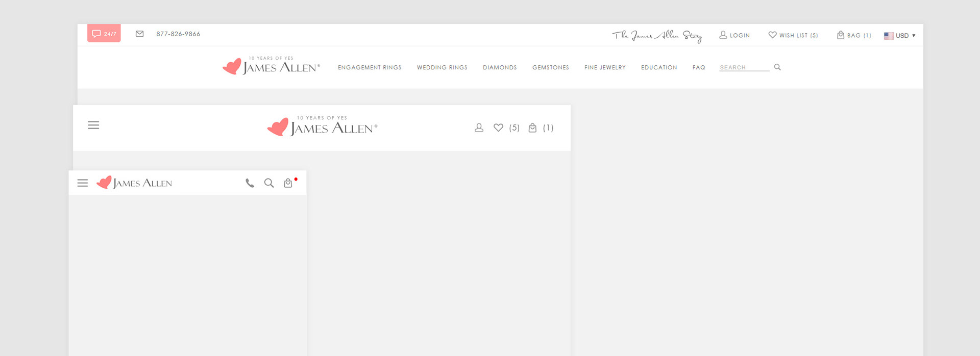Open the Wedding Rings menu
Image resolution: width=980 pixels, height=356 pixels.
click(442, 67)
